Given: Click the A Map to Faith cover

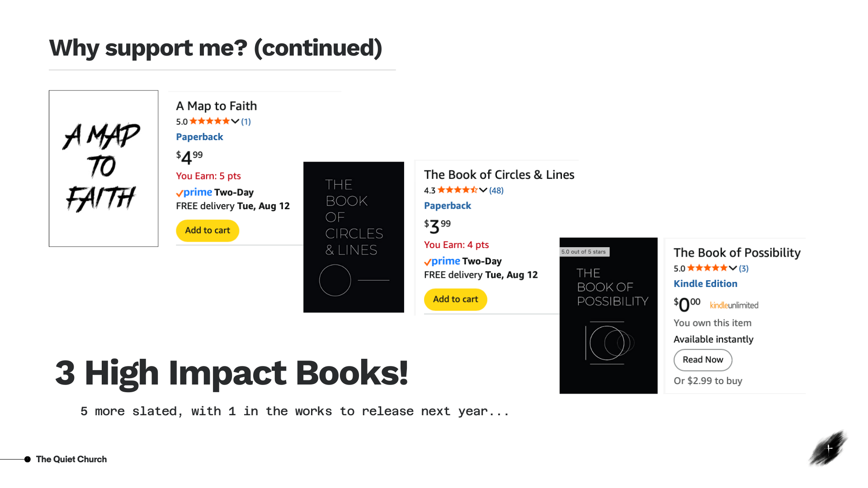Looking at the screenshot, I should [104, 168].
